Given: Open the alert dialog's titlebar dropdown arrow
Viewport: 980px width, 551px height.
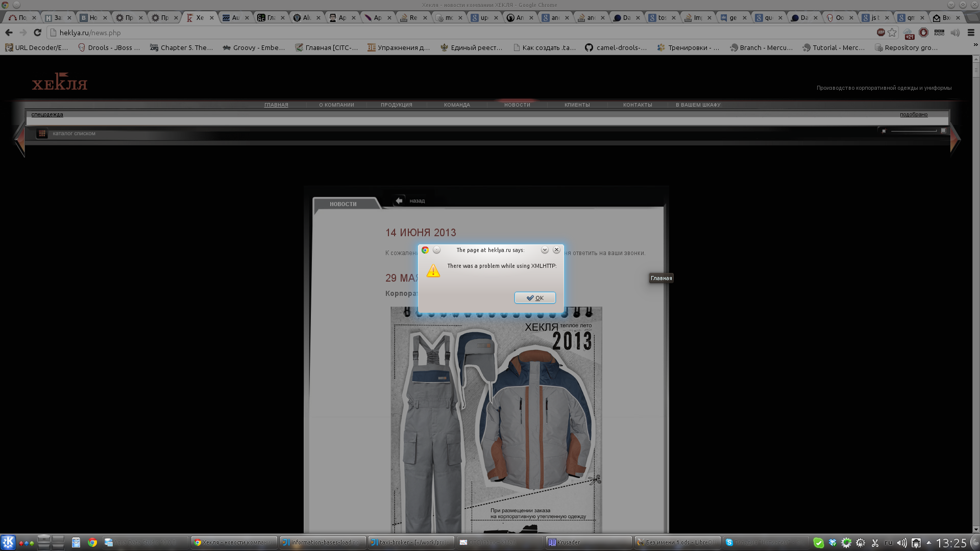Looking at the screenshot, I should [x=545, y=250].
